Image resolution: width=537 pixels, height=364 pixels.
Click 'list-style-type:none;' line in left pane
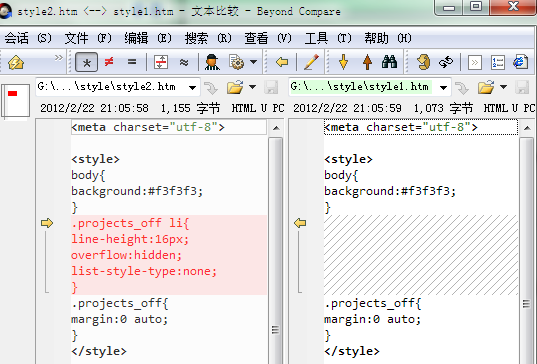tap(169, 271)
